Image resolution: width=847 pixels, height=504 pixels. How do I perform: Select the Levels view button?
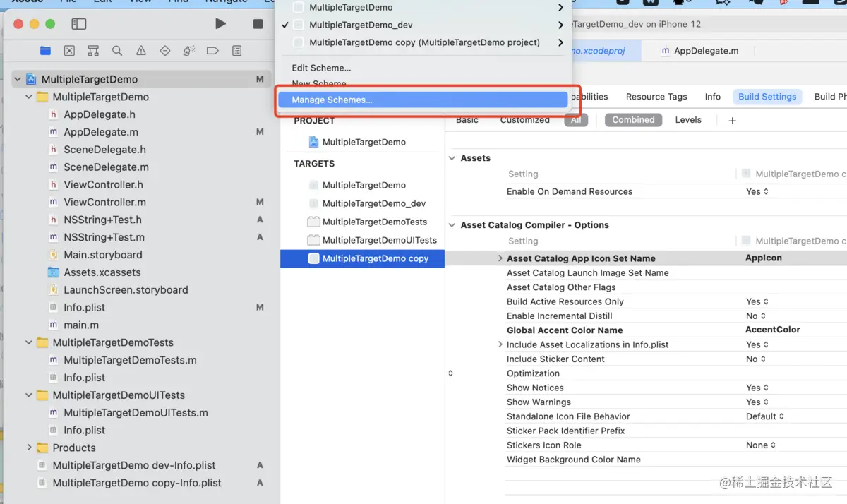688,120
